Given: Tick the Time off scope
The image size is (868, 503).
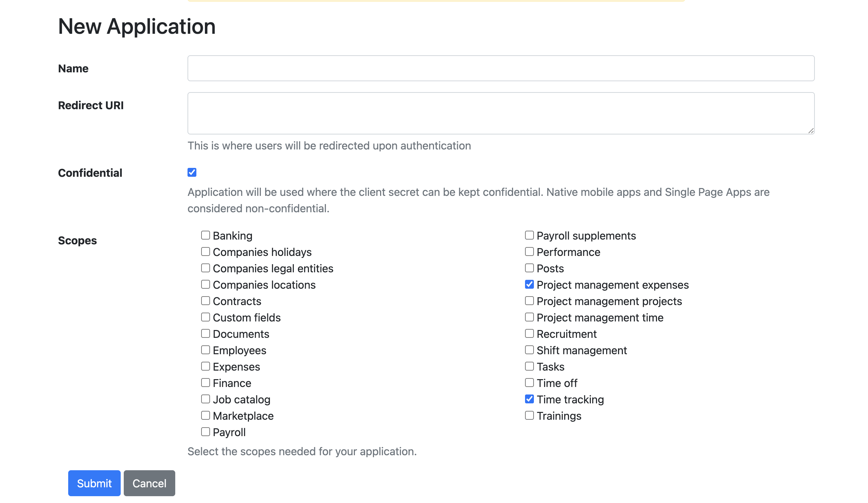Looking at the screenshot, I should pos(529,383).
